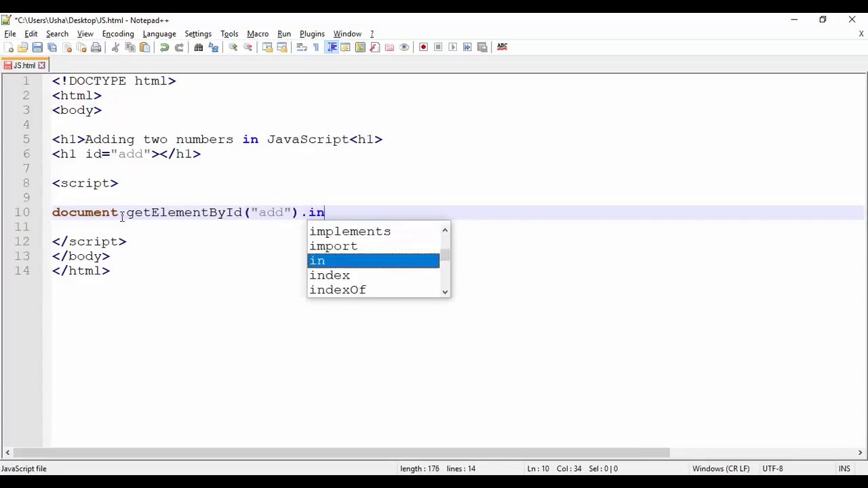Image resolution: width=868 pixels, height=488 pixels.
Task: Open the Folder as Workspace icon
Action: point(389,47)
